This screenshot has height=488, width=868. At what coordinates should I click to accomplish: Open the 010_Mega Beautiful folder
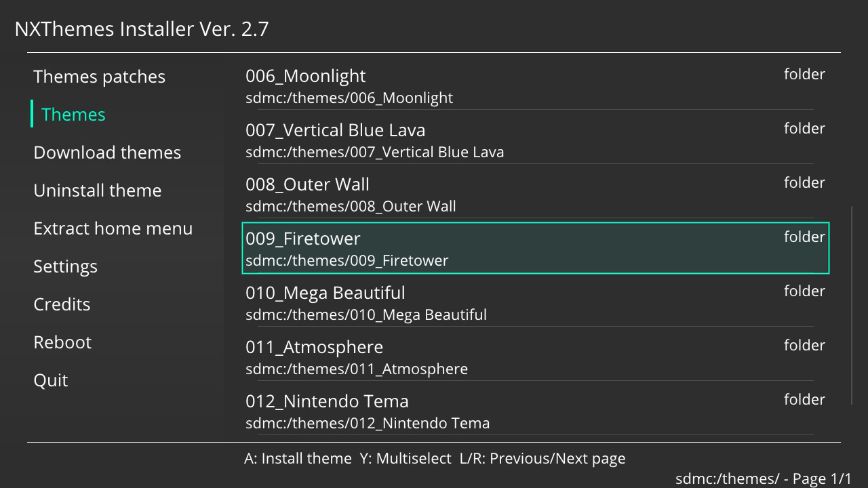tap(535, 302)
